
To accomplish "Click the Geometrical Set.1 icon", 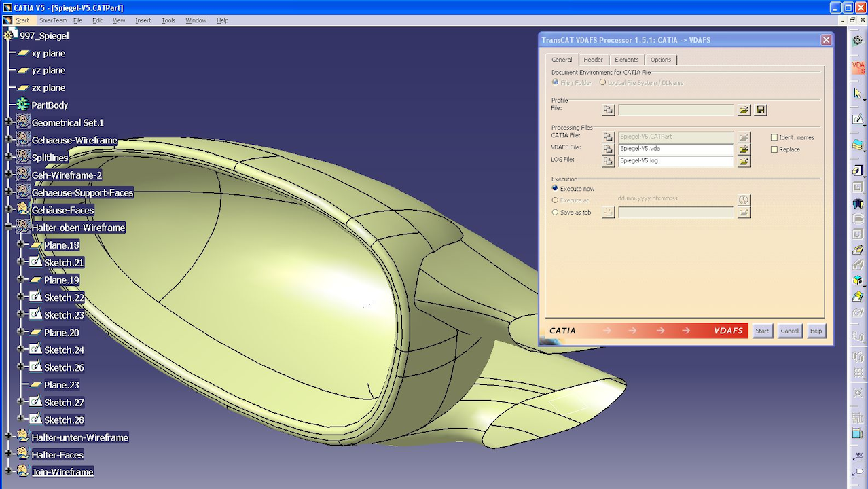I will [x=22, y=122].
